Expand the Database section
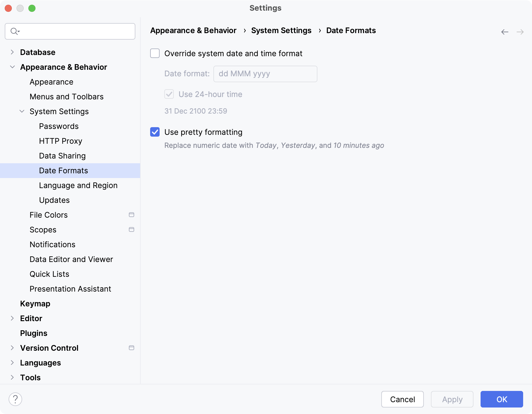 coord(12,52)
